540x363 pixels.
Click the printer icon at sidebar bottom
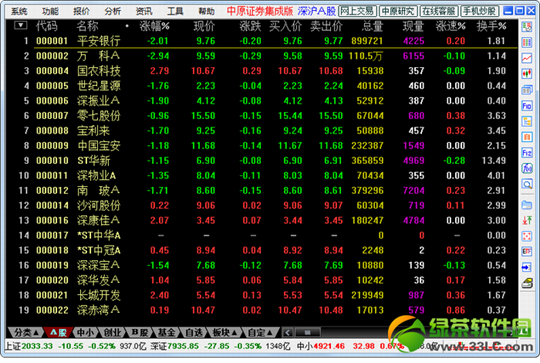point(527,283)
